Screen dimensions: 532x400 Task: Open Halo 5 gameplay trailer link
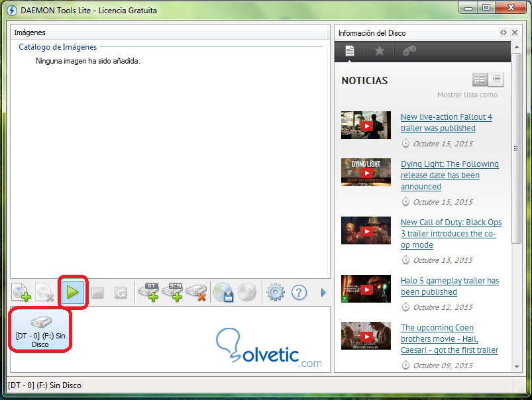coord(450,286)
